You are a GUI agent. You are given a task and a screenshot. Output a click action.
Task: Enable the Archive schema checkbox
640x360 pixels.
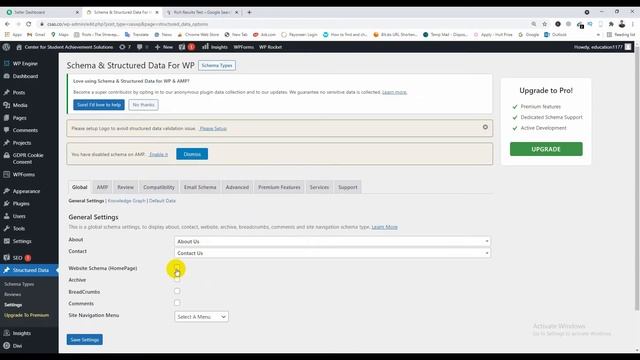coord(177,280)
